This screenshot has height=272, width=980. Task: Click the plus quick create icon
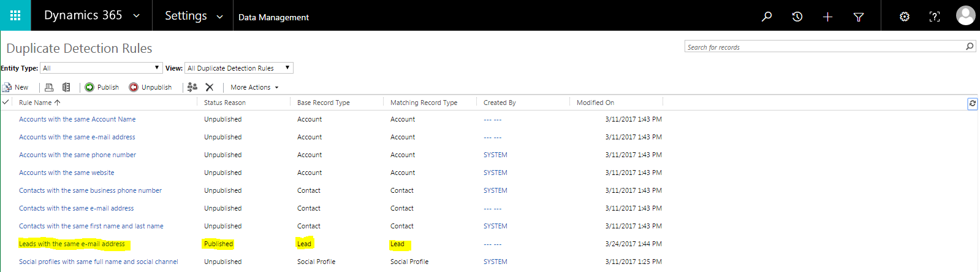(x=827, y=17)
